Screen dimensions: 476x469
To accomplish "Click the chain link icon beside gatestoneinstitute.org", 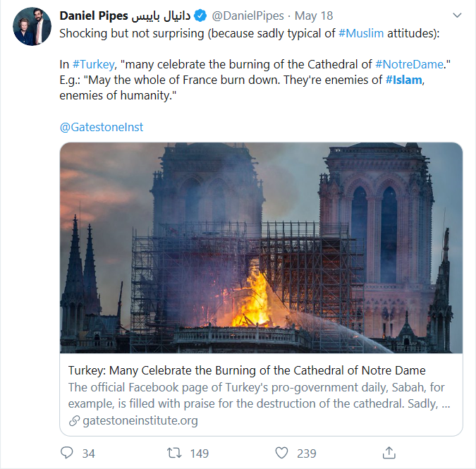I will point(74,421).
